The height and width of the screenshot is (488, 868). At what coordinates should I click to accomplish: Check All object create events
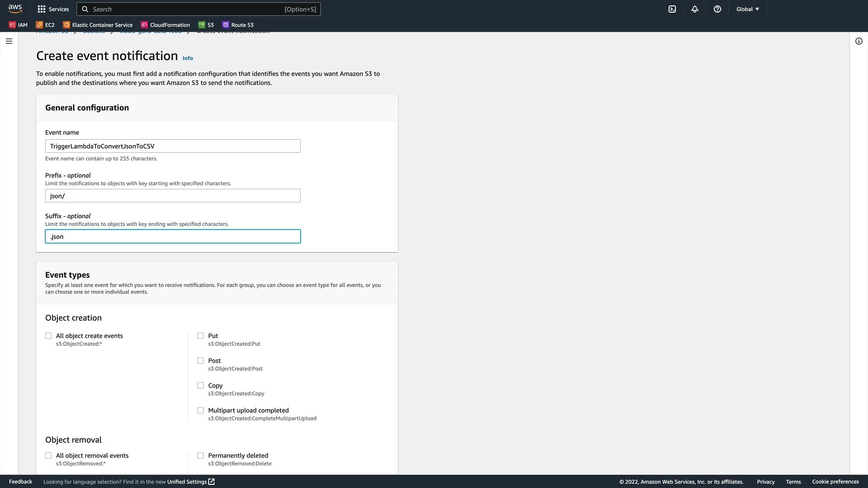(48, 336)
